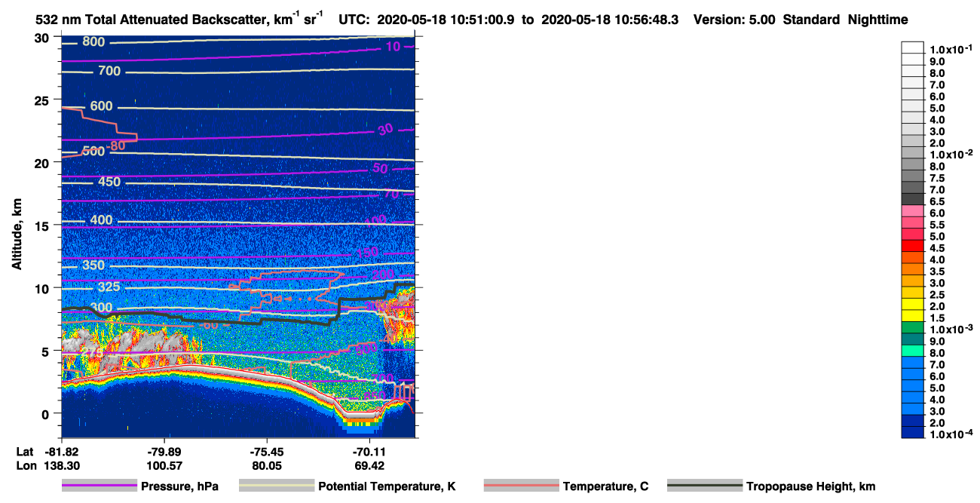This screenshot has width=980, height=503.
Task: Click the latitude value '-70.11'
Action: tap(369, 452)
